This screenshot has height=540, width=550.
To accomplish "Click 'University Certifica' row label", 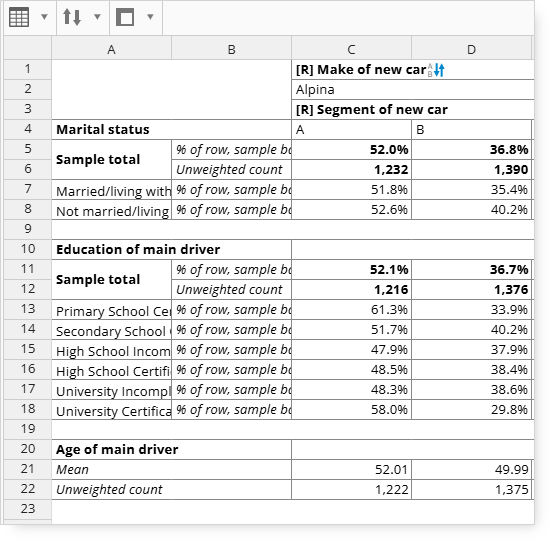I will (112, 410).
